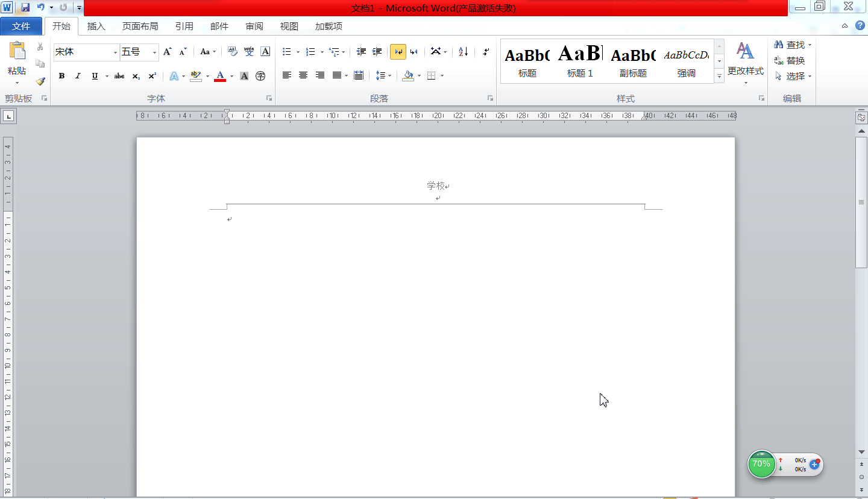The image size is (868, 499).
Task: Click the red font color button
Action: (x=220, y=76)
